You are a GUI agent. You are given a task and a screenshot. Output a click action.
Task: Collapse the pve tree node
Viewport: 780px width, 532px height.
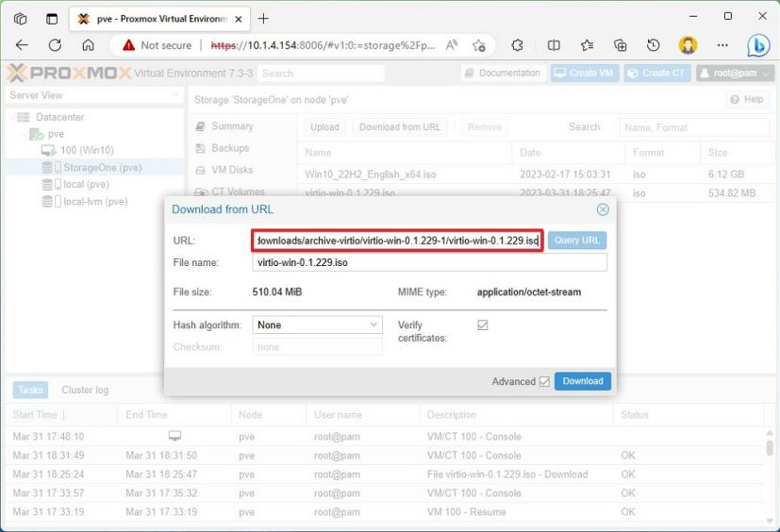(23, 134)
